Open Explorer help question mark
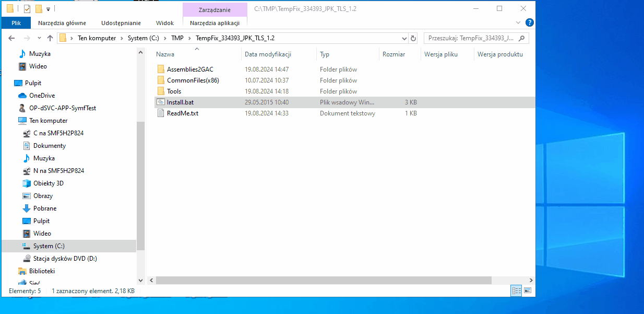Viewport: 644px width, 314px height. click(529, 22)
